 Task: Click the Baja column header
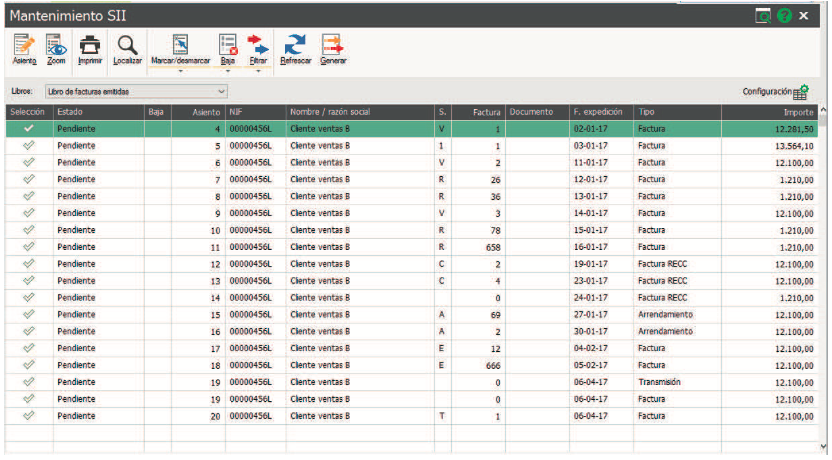158,112
